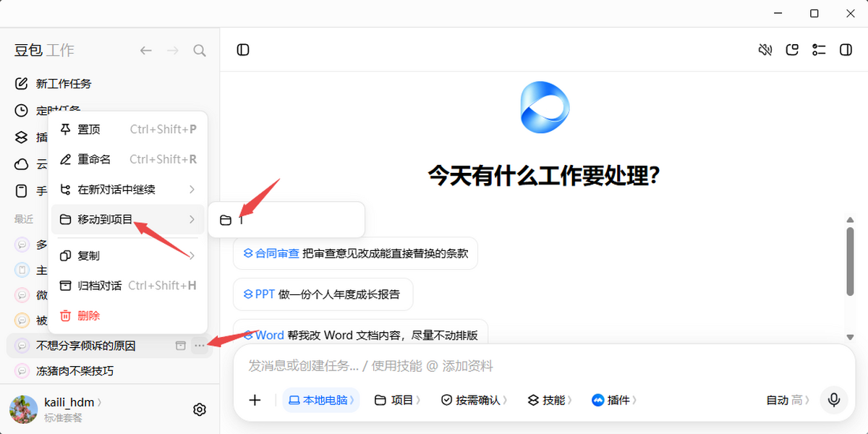The height and width of the screenshot is (434, 868).
Task: Select 移动到项目 menu entry
Action: 128,219
